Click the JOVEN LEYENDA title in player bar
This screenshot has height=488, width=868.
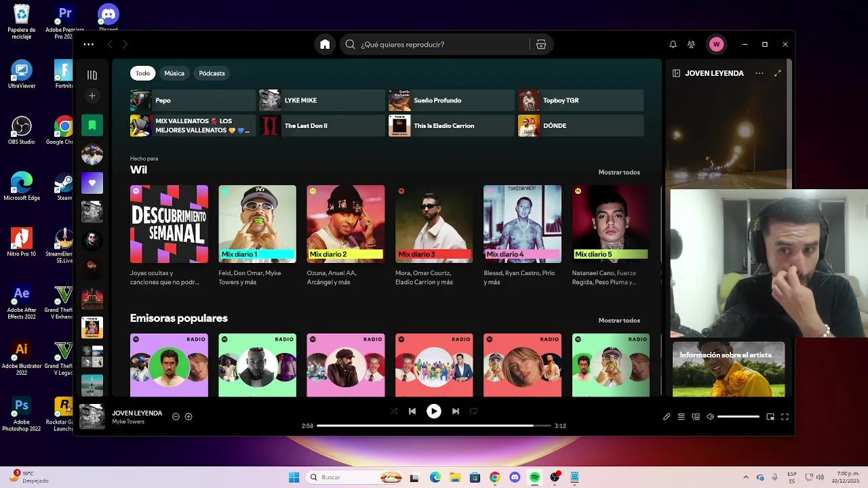click(x=137, y=413)
